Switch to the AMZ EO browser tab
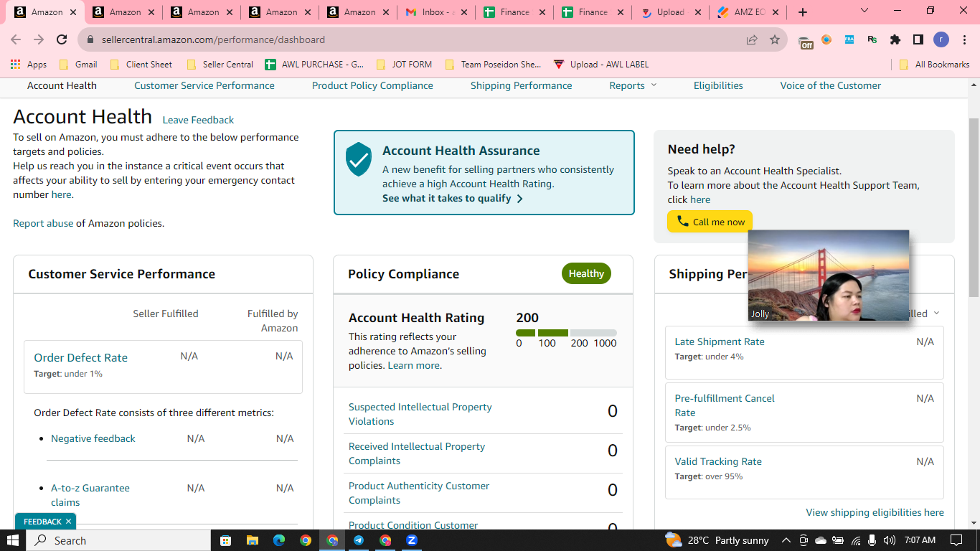 click(748, 12)
